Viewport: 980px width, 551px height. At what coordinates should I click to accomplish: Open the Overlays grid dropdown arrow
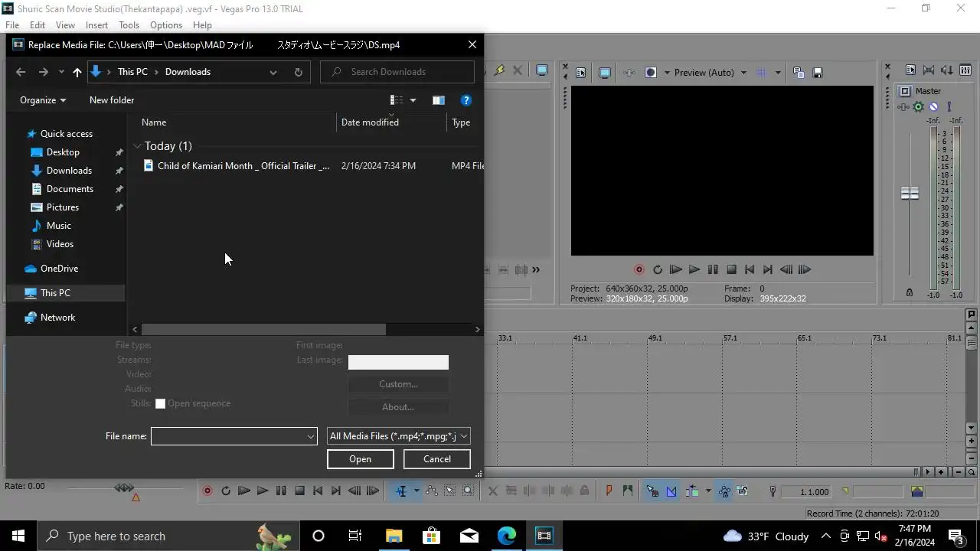778,73
